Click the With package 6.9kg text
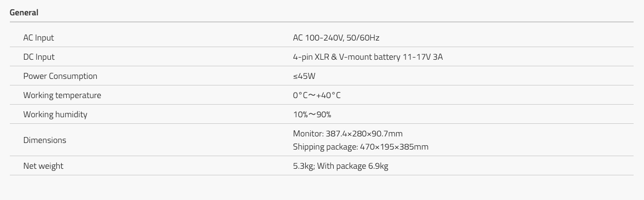Viewport: 644px width, 200px height. (353, 166)
